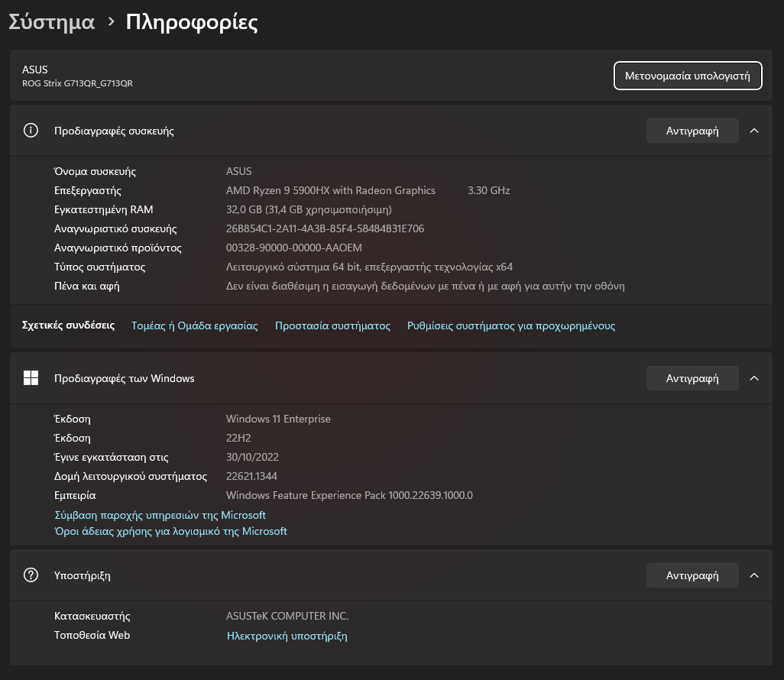
Task: Click the Υποστήριξη header text
Action: pos(82,575)
